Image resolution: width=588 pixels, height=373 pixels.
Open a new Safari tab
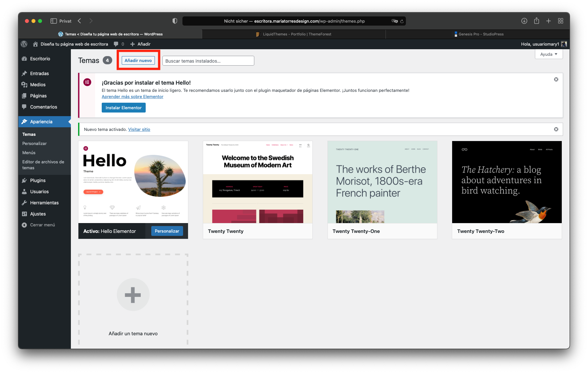pyautogui.click(x=549, y=21)
